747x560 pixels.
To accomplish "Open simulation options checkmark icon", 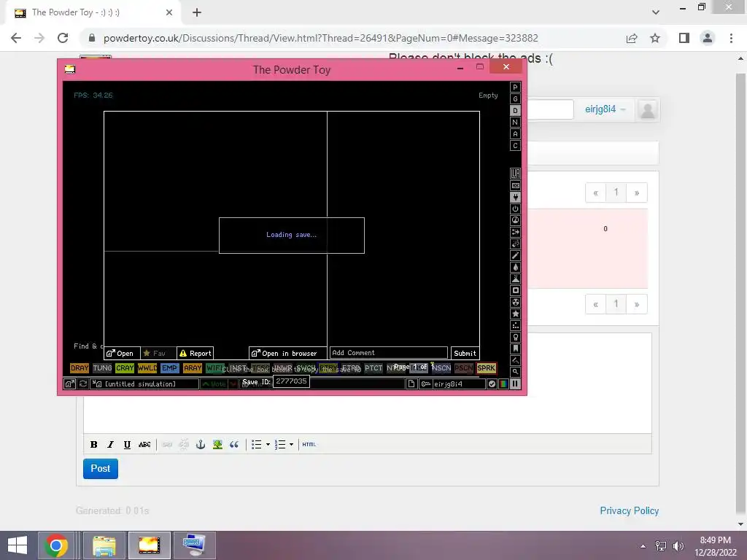I will pos(492,384).
